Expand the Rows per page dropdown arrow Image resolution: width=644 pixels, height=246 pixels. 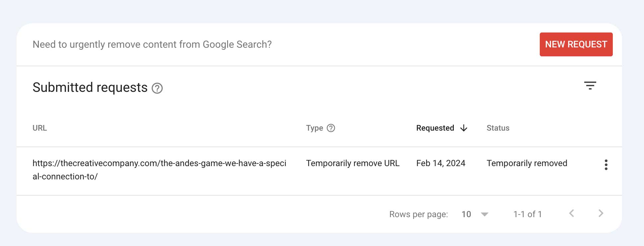pos(485,215)
